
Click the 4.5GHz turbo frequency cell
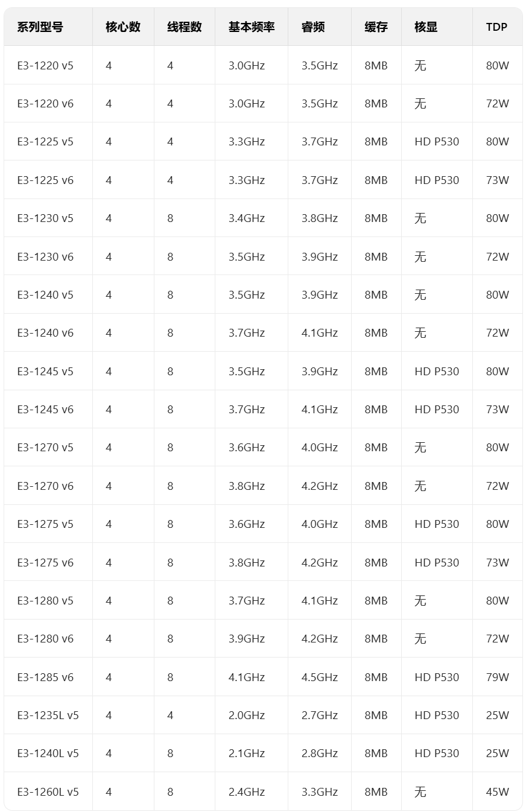pos(320,677)
